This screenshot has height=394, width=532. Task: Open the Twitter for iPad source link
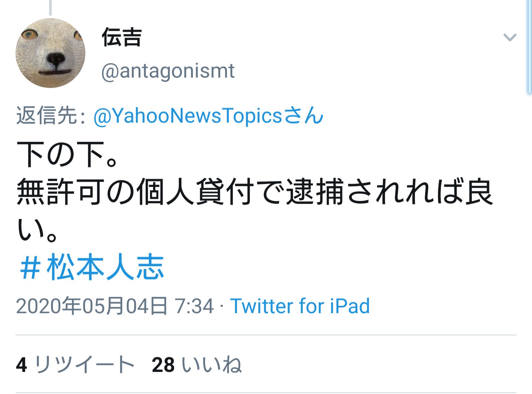point(300,306)
